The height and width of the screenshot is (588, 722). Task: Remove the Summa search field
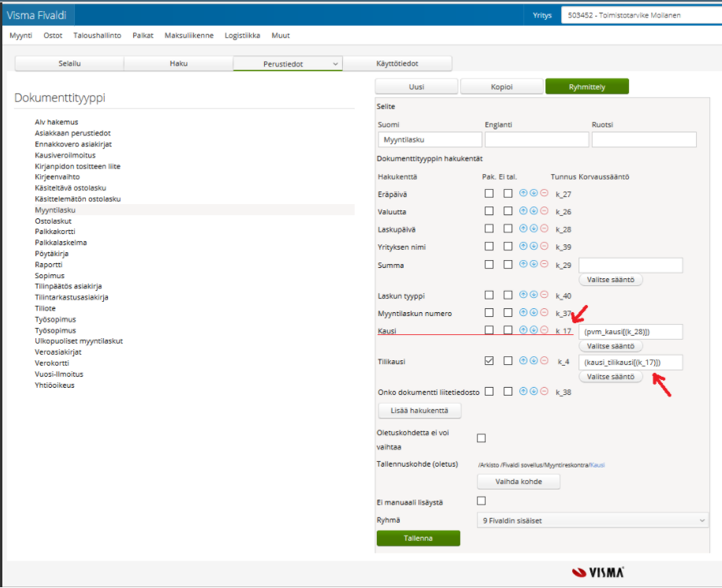pyautogui.click(x=545, y=264)
